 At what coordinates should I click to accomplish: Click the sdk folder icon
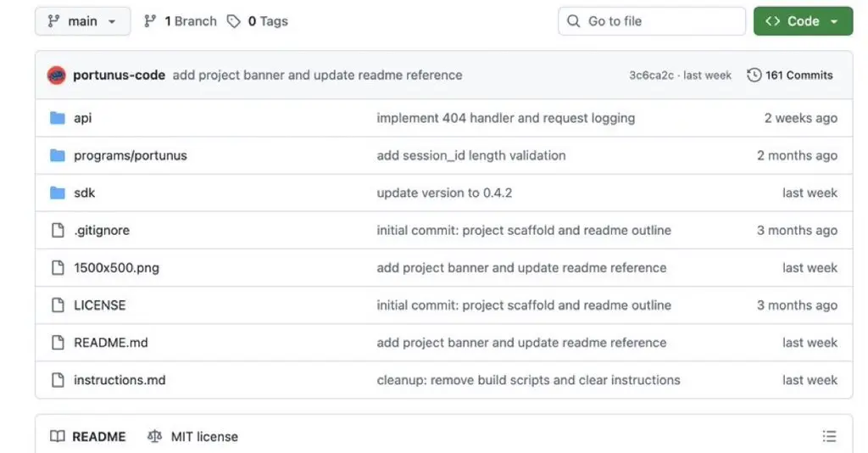(58, 193)
